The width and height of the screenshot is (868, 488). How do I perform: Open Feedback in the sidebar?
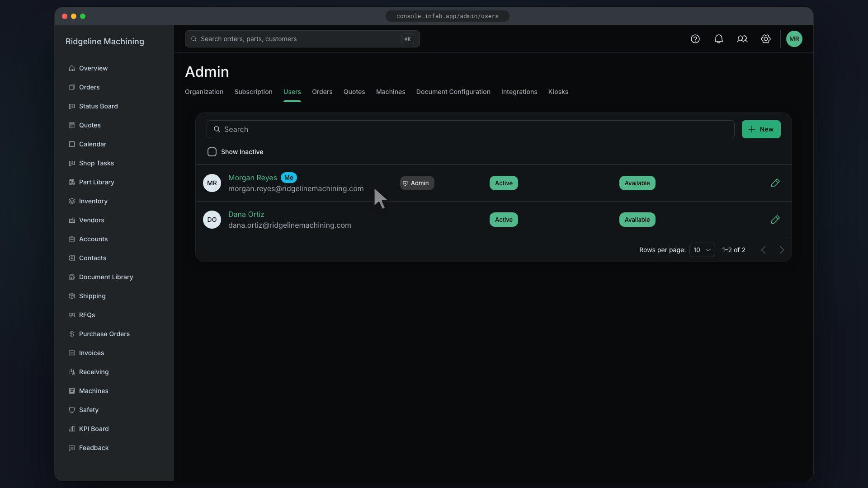click(x=89, y=448)
